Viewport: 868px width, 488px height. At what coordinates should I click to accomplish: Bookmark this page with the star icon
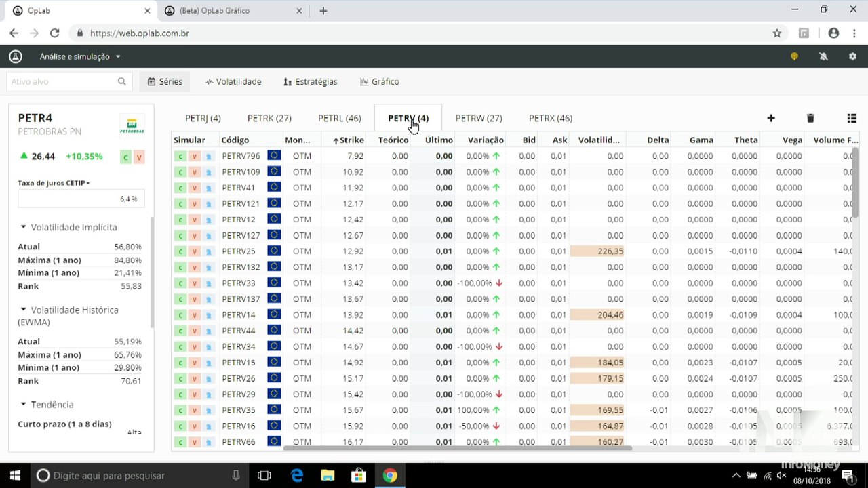click(777, 33)
